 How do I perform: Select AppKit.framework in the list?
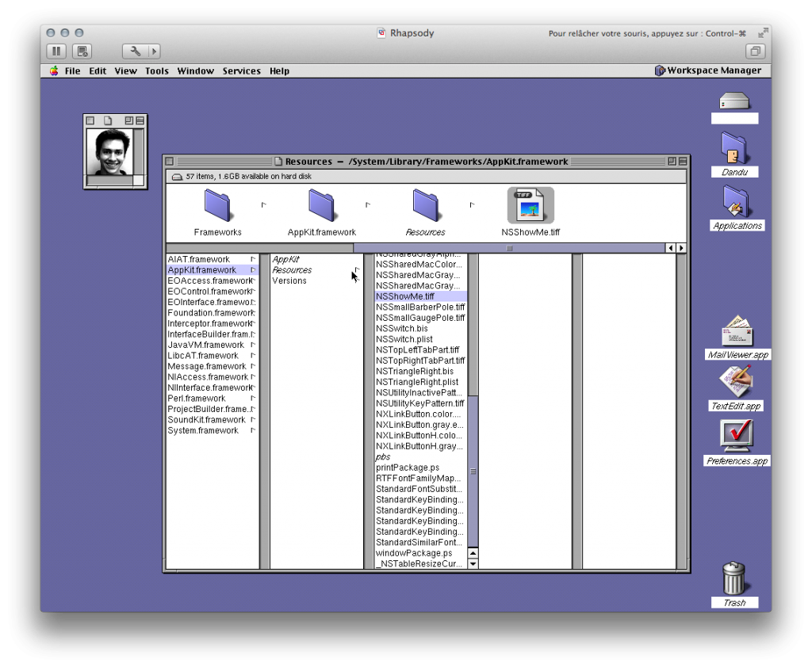(213, 270)
